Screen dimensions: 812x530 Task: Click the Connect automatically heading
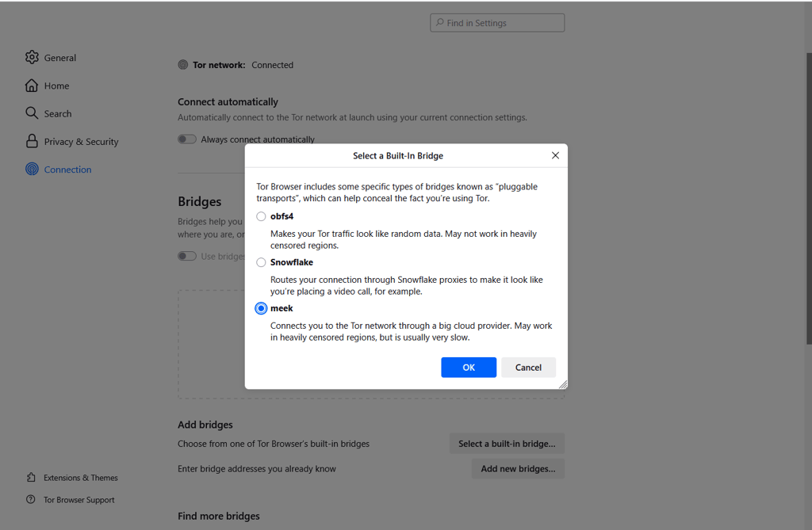coord(228,102)
